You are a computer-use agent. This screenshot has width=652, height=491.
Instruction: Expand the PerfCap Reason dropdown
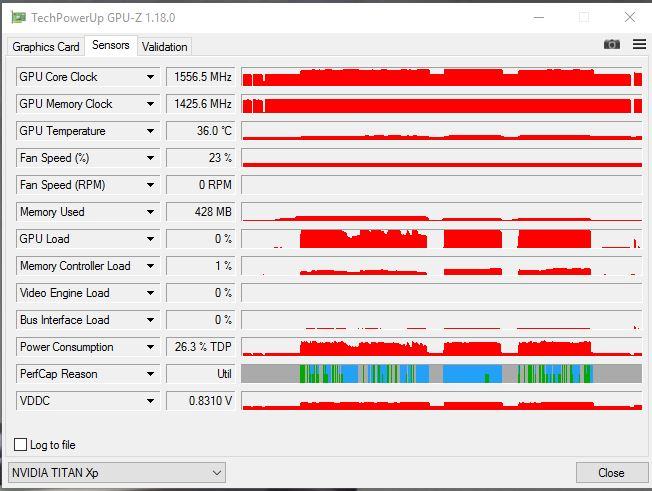[x=151, y=374]
